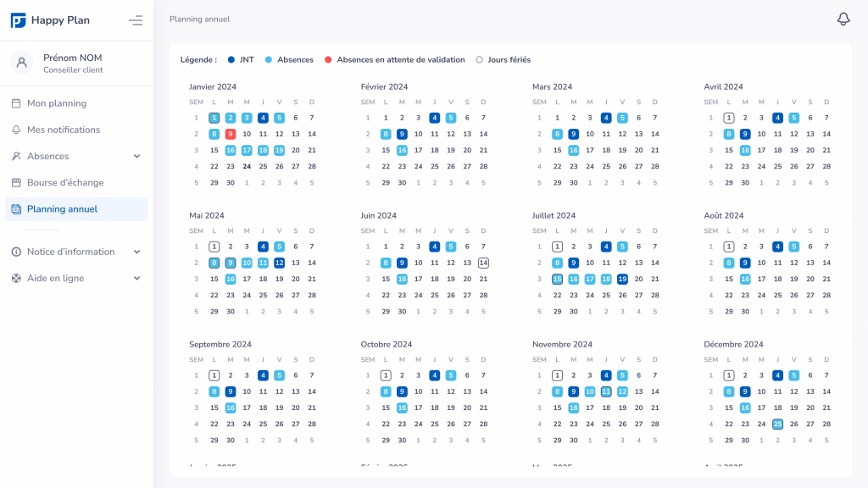
Task: Expand the Absences submenu chevron
Action: coord(136,156)
